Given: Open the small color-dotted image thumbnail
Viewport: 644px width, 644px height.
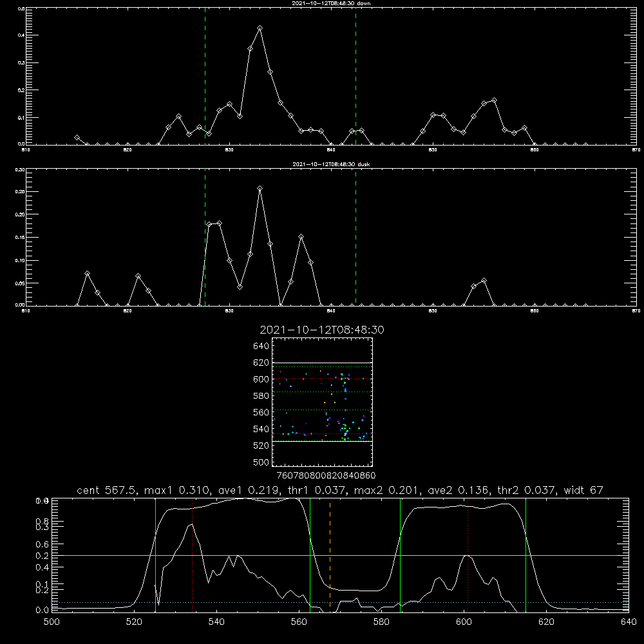Looking at the screenshot, I should 322,402.
